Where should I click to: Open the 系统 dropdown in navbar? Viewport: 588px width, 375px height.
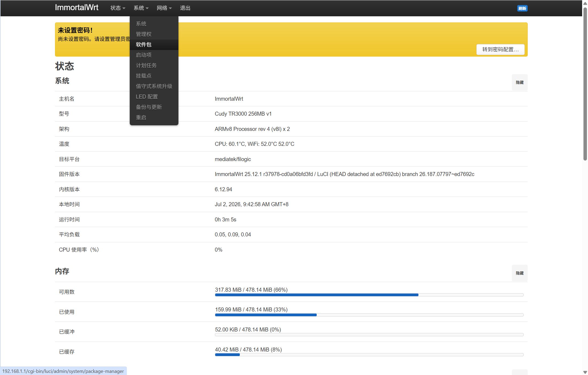click(141, 8)
